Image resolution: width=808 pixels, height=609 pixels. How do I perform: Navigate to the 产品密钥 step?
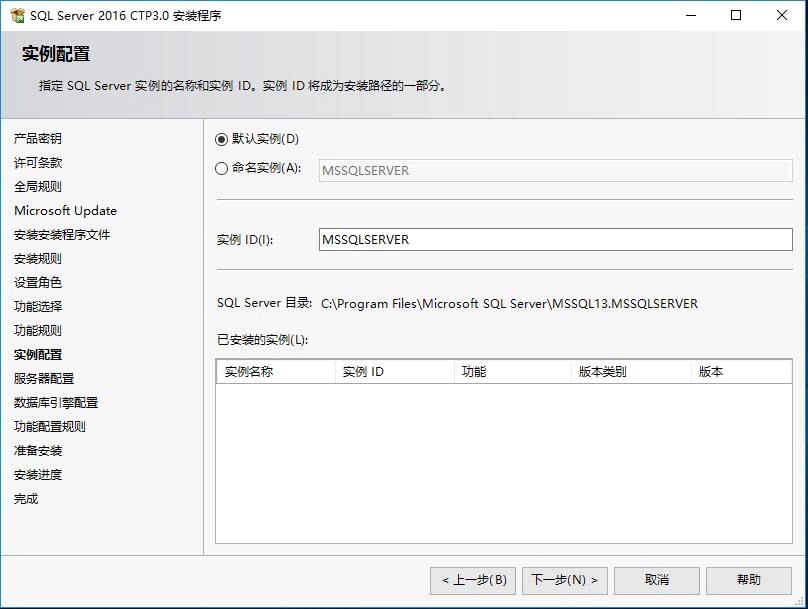click(38, 138)
